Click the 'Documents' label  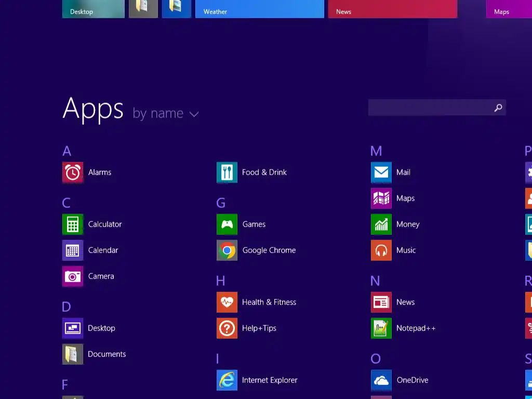[107, 354]
